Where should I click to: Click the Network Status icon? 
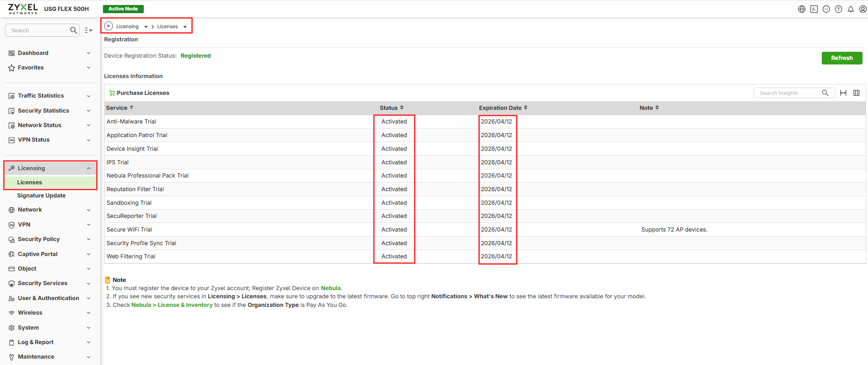(12, 125)
